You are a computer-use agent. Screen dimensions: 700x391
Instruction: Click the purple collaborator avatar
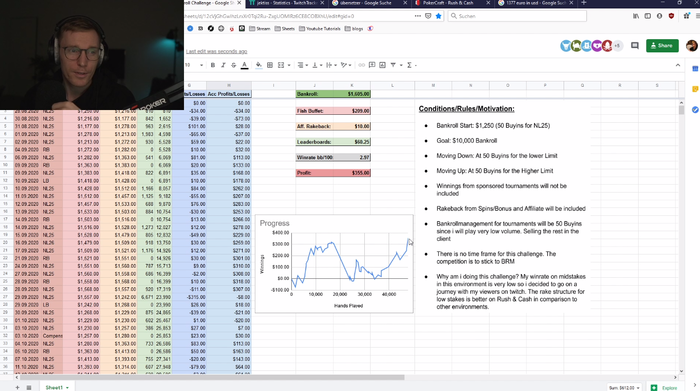(596, 46)
